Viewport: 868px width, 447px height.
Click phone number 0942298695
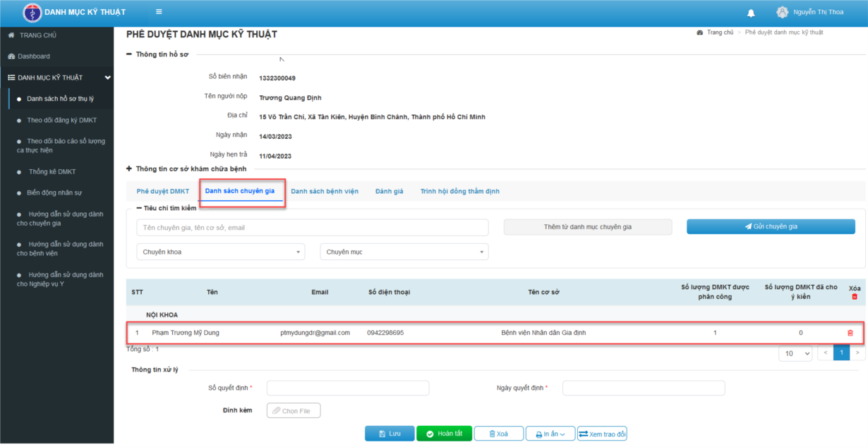(x=385, y=333)
